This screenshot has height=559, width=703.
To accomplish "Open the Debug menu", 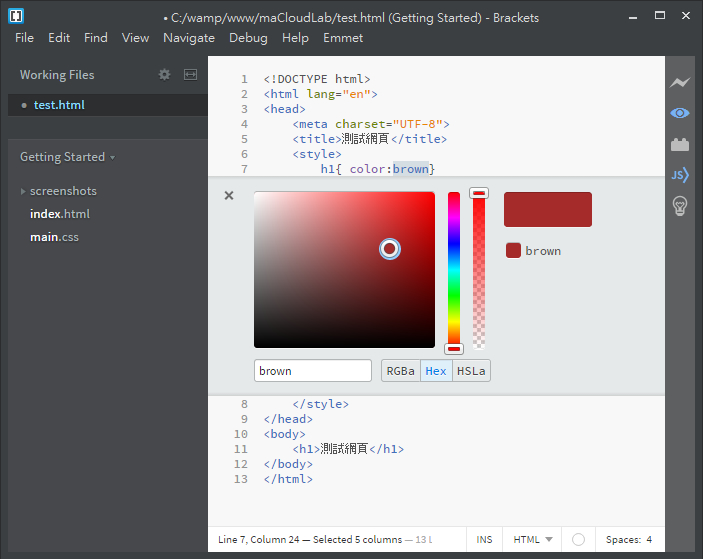I will 248,38.
